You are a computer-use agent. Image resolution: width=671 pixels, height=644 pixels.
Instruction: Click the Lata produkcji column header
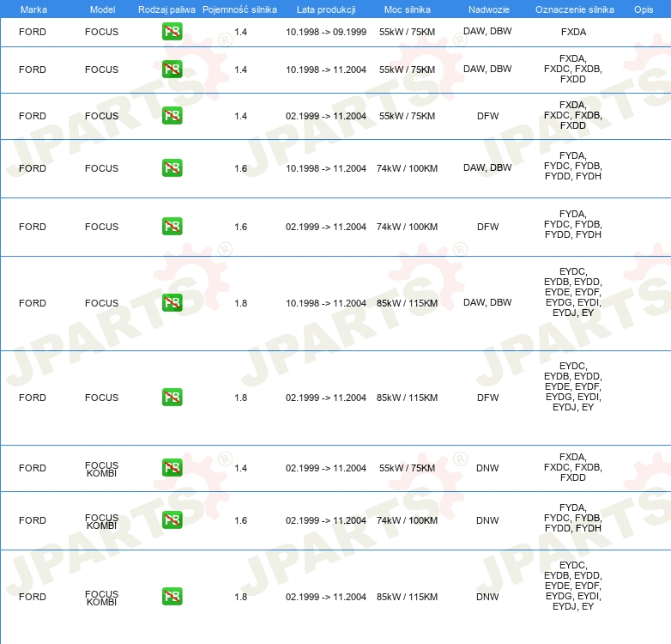click(326, 9)
